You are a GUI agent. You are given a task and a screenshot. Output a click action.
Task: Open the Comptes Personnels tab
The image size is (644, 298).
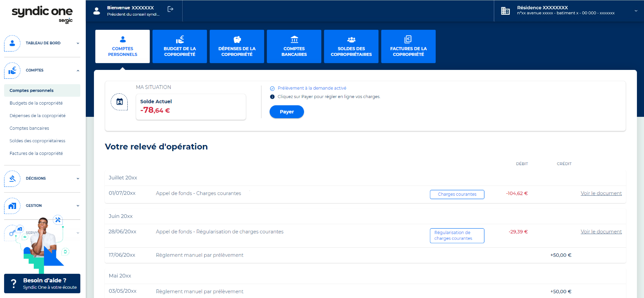click(x=123, y=47)
